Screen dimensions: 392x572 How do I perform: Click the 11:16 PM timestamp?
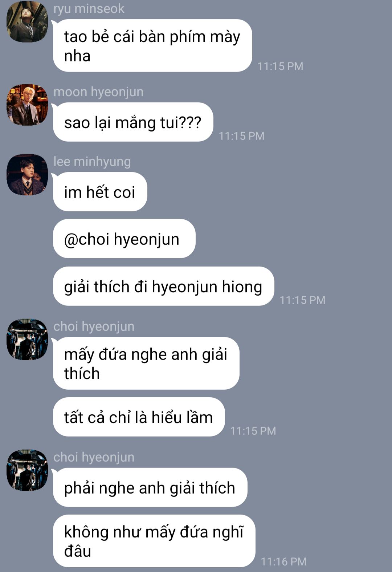[x=284, y=561]
